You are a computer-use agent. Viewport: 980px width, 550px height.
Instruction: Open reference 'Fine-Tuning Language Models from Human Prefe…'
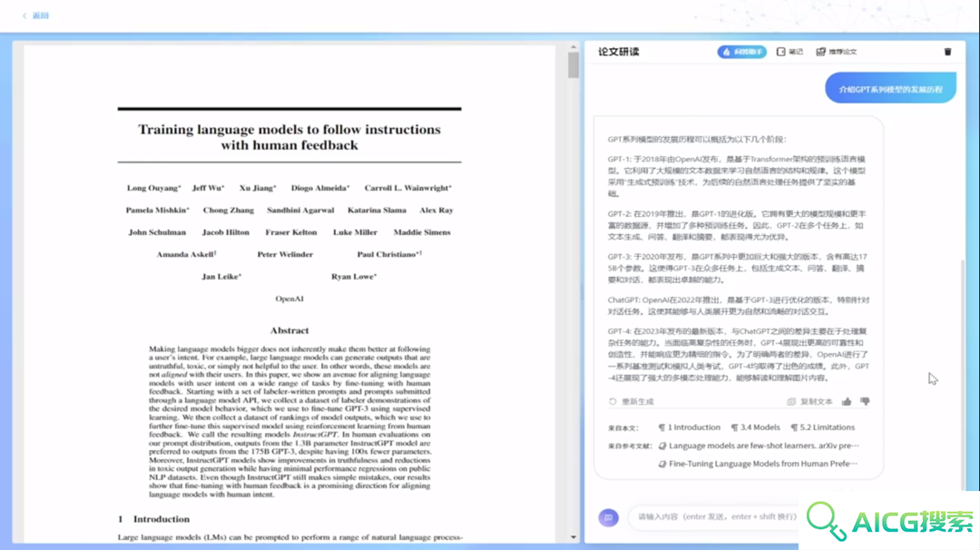coord(758,464)
